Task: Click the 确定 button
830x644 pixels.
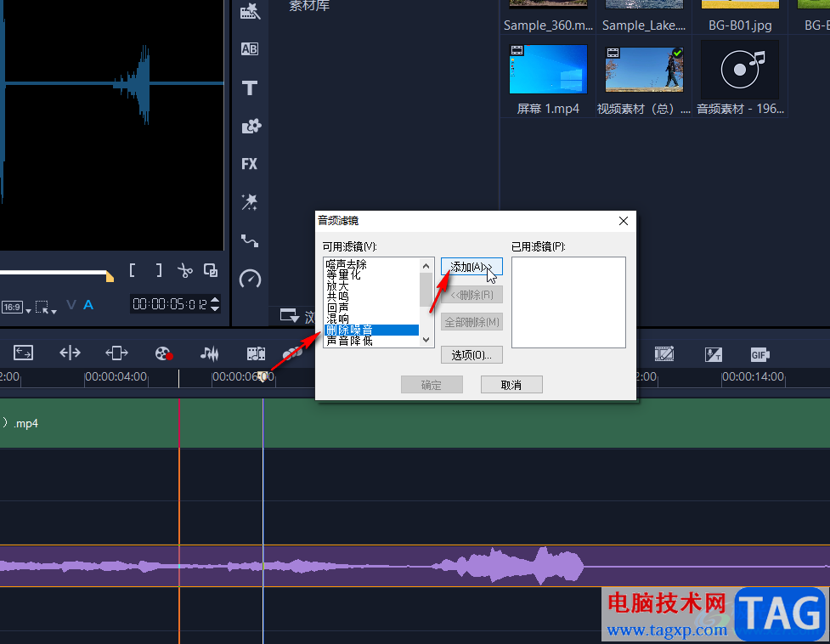Action: [432, 385]
